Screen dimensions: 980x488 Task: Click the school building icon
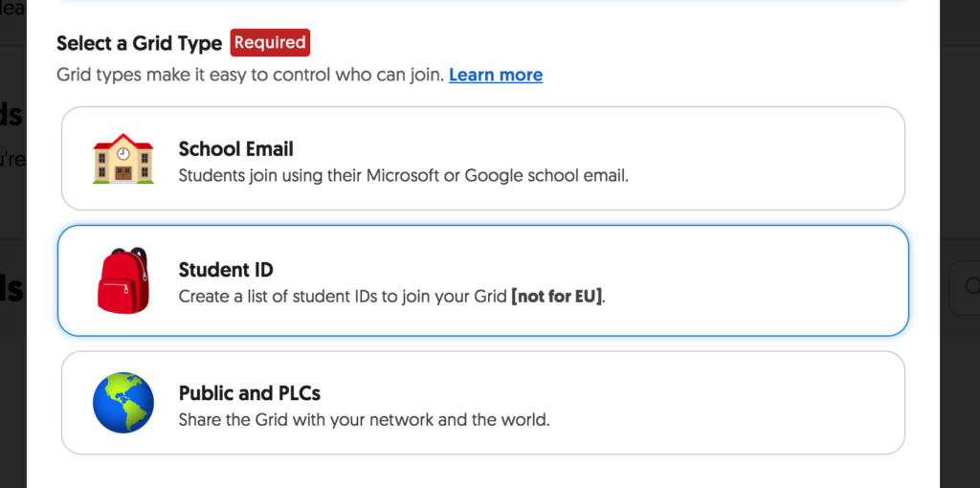coord(123,159)
